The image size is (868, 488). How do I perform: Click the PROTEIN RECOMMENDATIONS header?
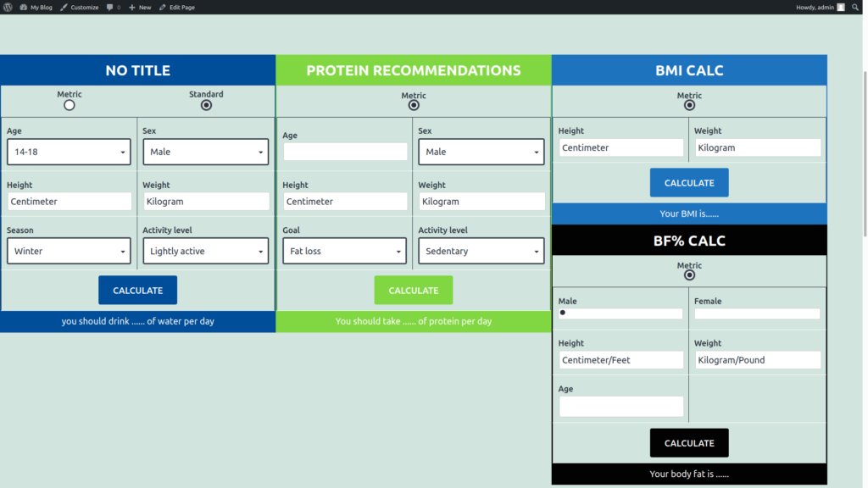coord(414,70)
